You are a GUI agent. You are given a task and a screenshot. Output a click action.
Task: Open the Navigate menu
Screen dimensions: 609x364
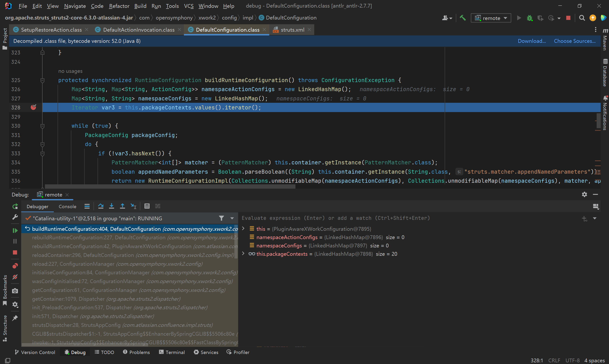pos(75,6)
